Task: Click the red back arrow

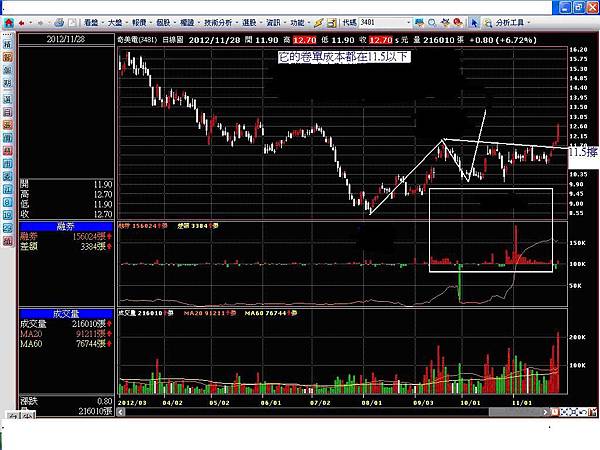Action: pyautogui.click(x=22, y=23)
